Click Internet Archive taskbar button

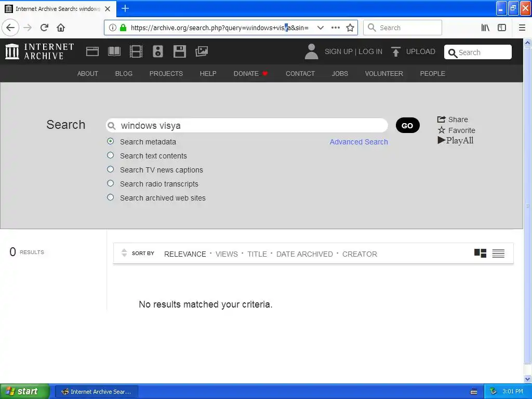point(97,392)
